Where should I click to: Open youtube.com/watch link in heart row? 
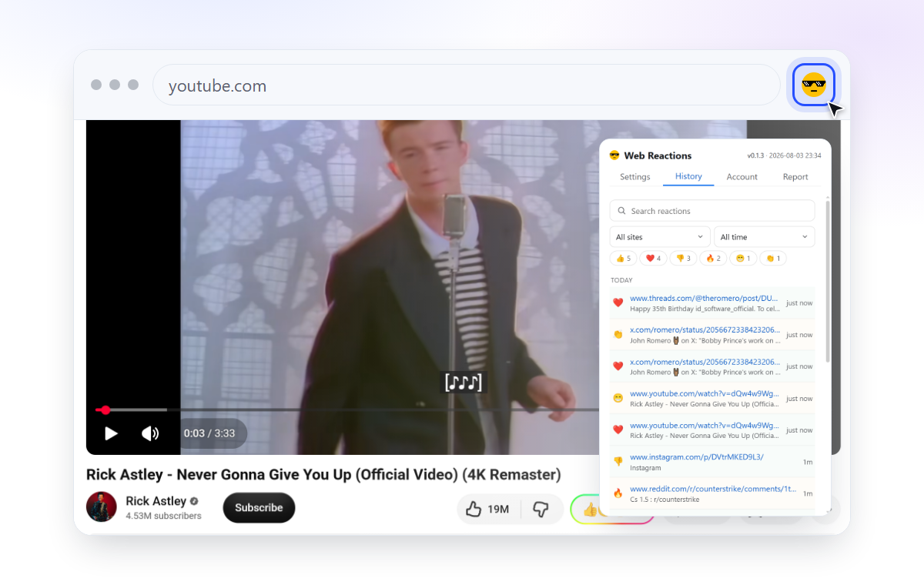(705, 425)
